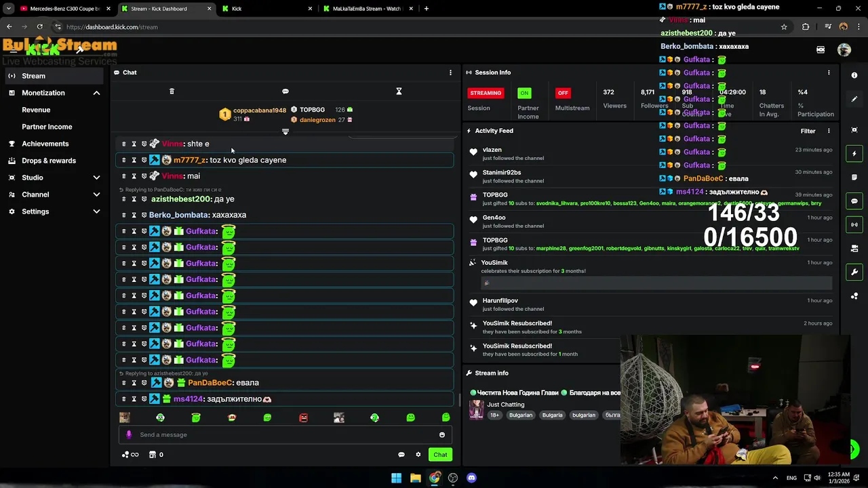
Task: Click the browser address bar URL
Action: click(x=112, y=27)
